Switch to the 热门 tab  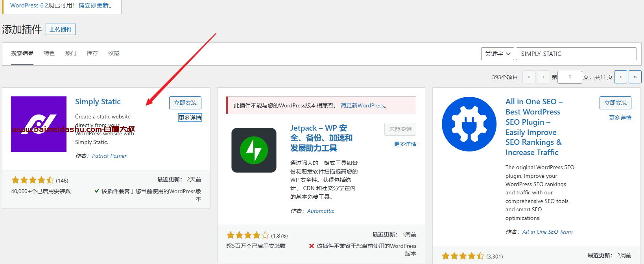pyautogui.click(x=71, y=54)
